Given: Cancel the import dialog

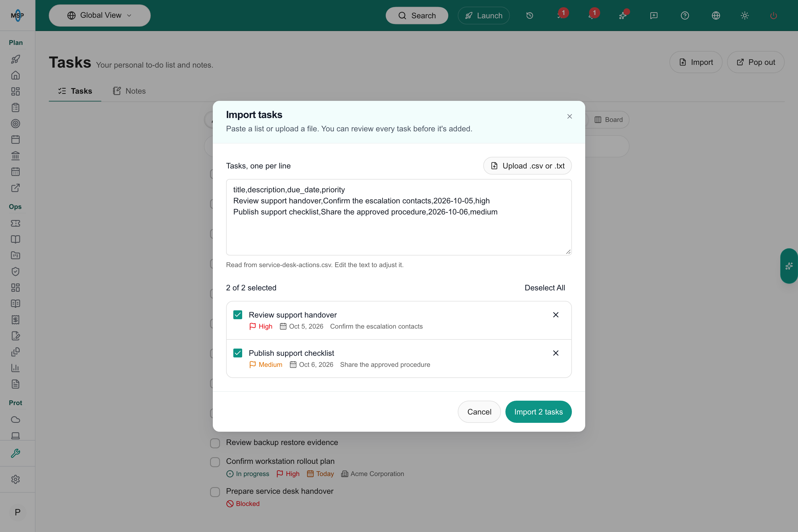Looking at the screenshot, I should click(x=479, y=411).
